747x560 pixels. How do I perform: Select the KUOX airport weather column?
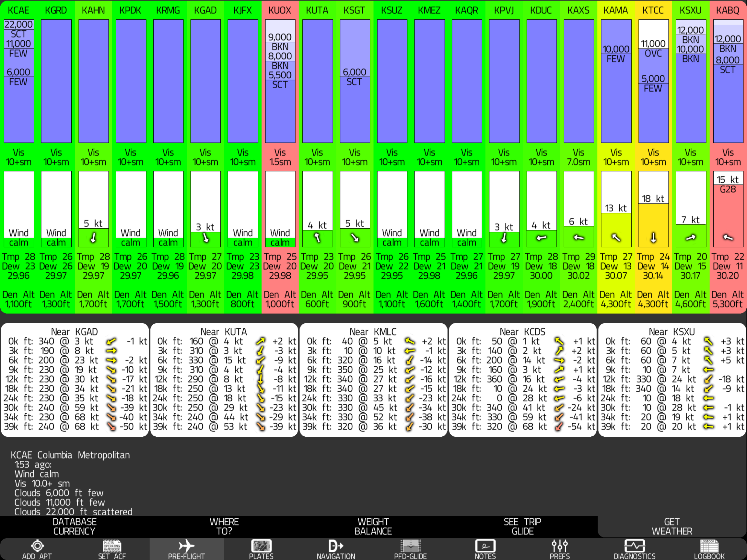(x=280, y=155)
